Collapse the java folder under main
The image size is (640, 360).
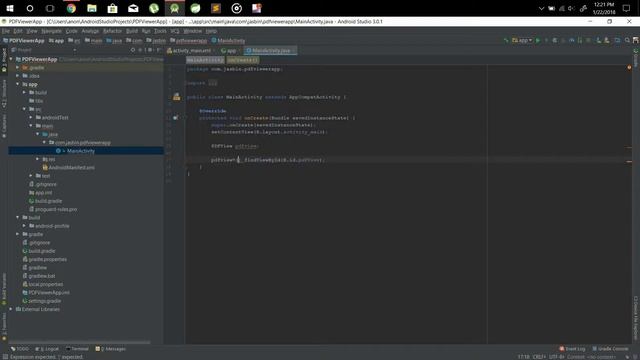click(38, 134)
